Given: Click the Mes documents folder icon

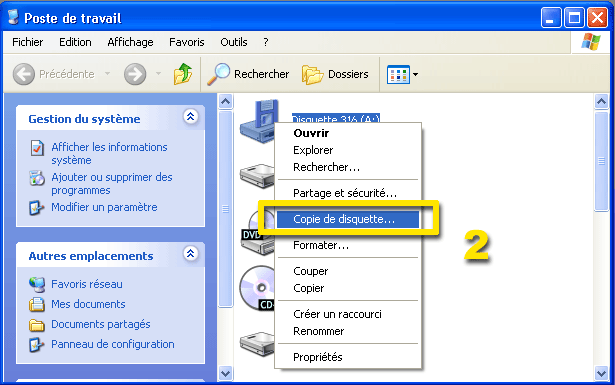Looking at the screenshot, I should coord(37,304).
